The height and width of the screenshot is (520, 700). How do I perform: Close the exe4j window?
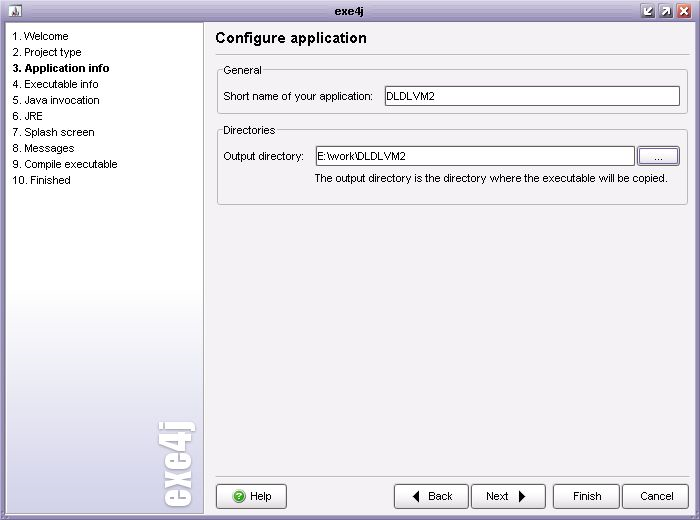tap(684, 11)
